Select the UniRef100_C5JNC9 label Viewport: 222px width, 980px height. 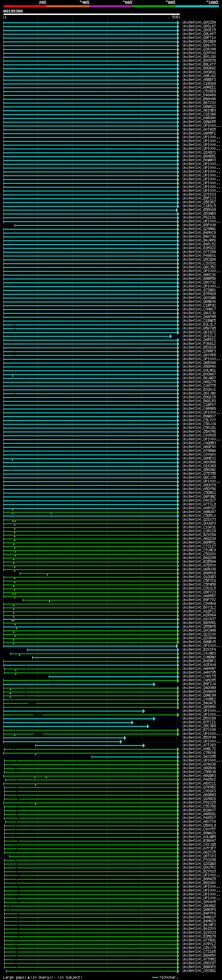click(x=199, y=550)
